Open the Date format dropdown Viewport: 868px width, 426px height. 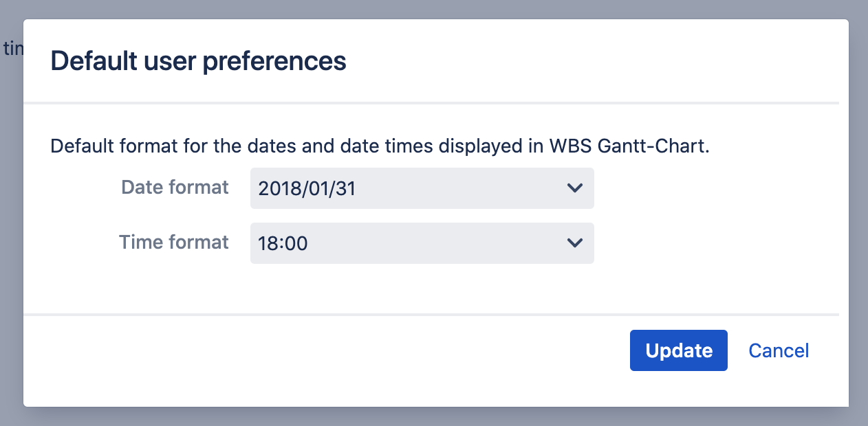point(421,188)
